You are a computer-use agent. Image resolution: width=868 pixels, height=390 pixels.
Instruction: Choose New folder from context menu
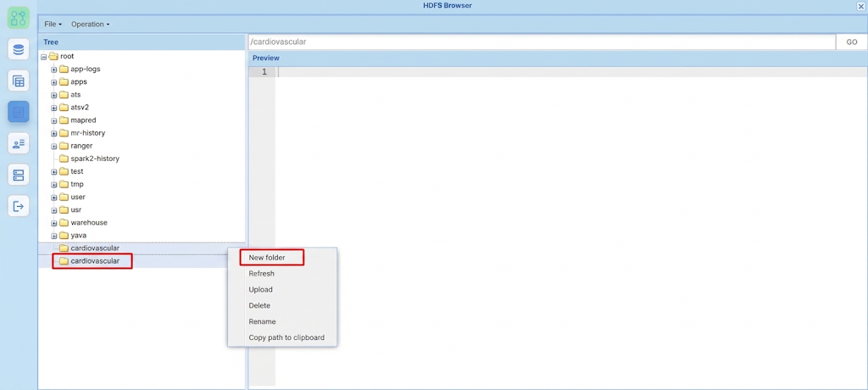click(x=282, y=258)
